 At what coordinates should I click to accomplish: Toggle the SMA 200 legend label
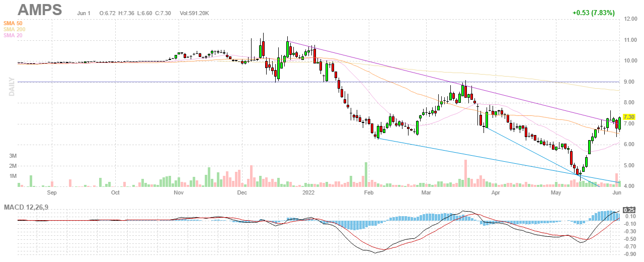(x=14, y=29)
